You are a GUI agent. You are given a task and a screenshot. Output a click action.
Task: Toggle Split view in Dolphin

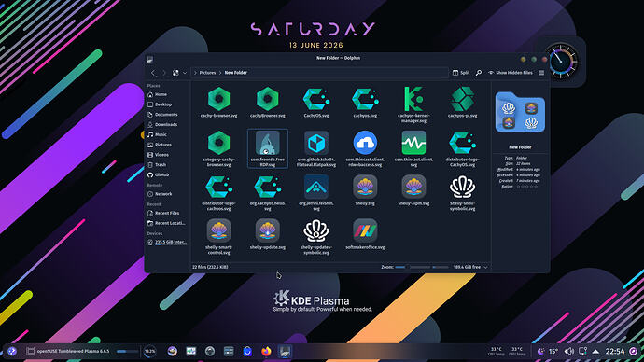(461, 73)
